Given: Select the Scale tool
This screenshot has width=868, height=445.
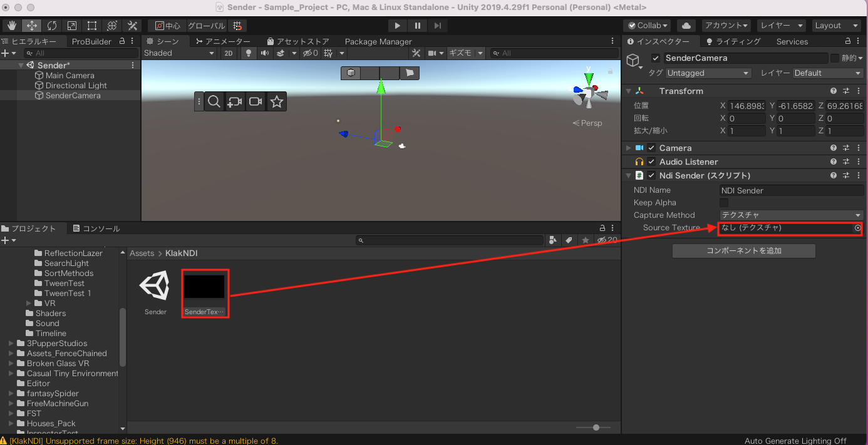Looking at the screenshot, I should (x=72, y=26).
